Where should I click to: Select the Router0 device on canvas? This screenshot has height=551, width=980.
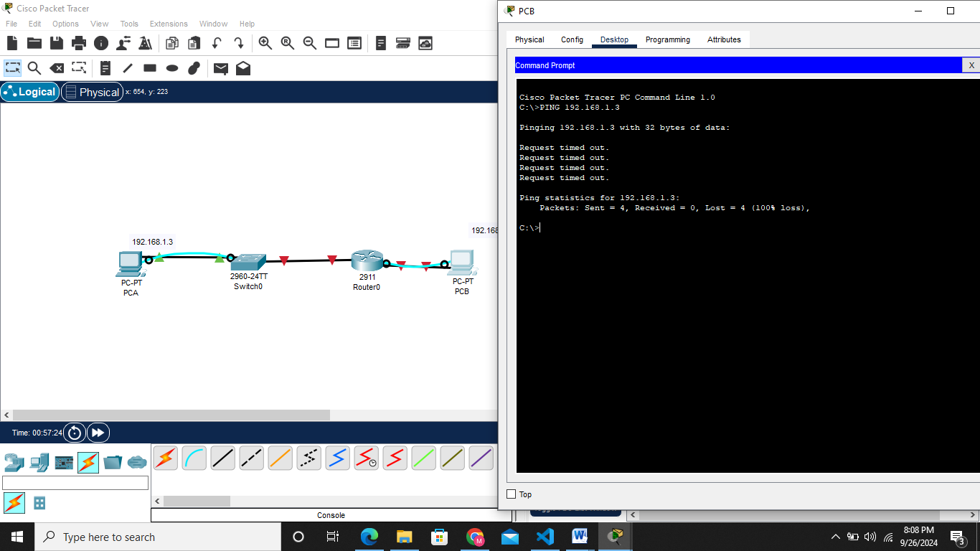coord(367,261)
